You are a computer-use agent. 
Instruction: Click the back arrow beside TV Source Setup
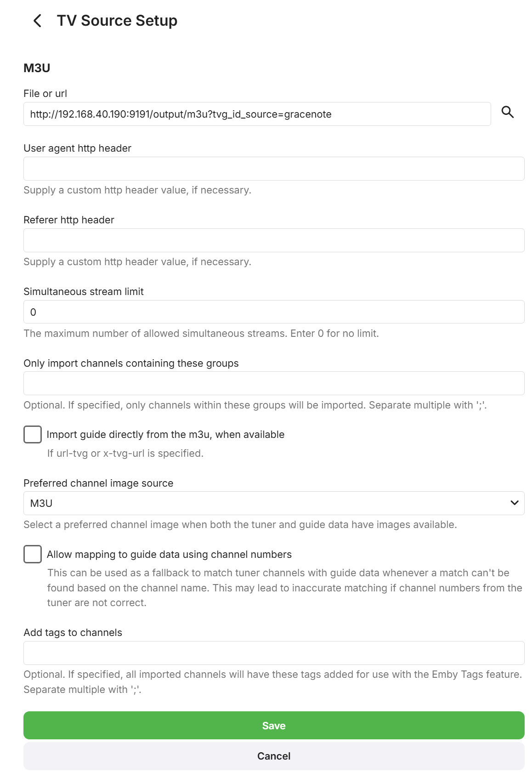coord(37,21)
